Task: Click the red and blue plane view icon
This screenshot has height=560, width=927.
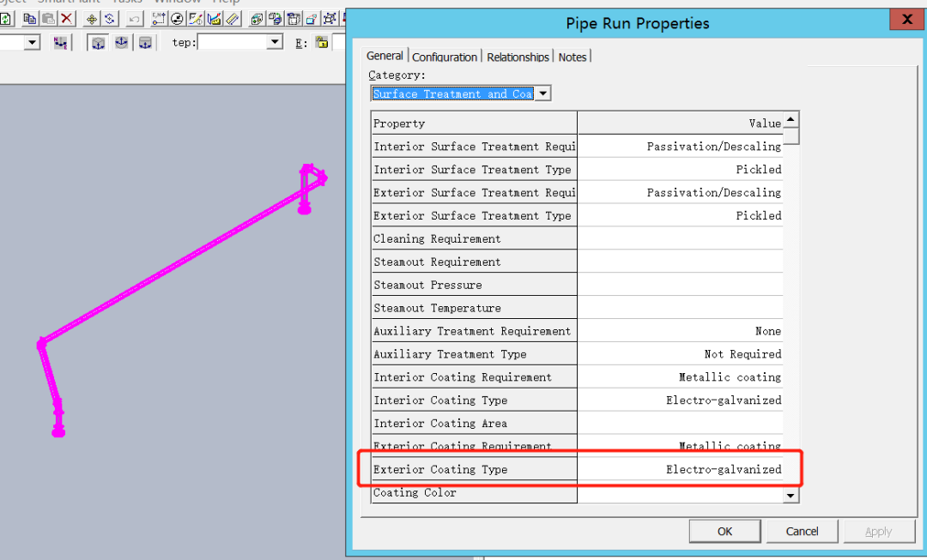Action: click(x=312, y=19)
